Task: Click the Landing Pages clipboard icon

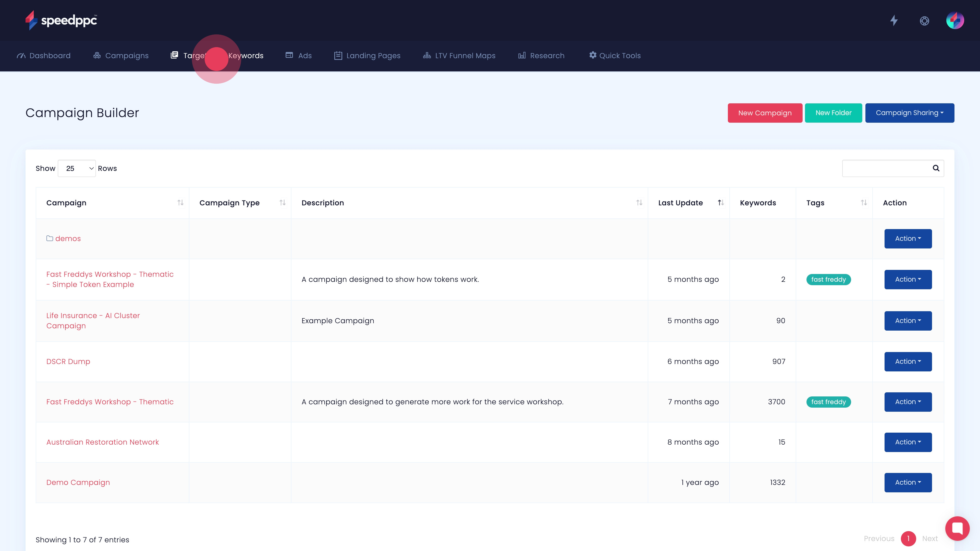Action: [338, 56]
